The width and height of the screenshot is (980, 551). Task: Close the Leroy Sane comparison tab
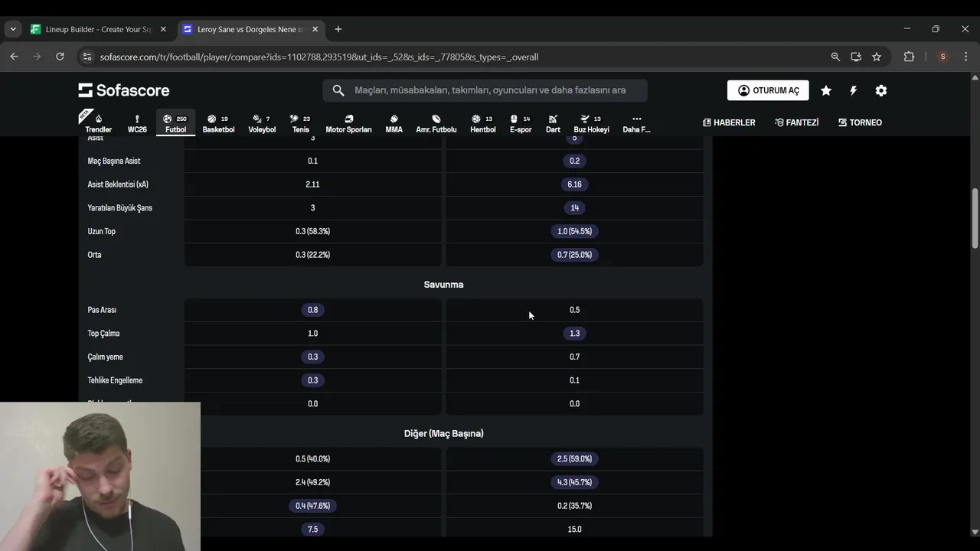tap(315, 29)
